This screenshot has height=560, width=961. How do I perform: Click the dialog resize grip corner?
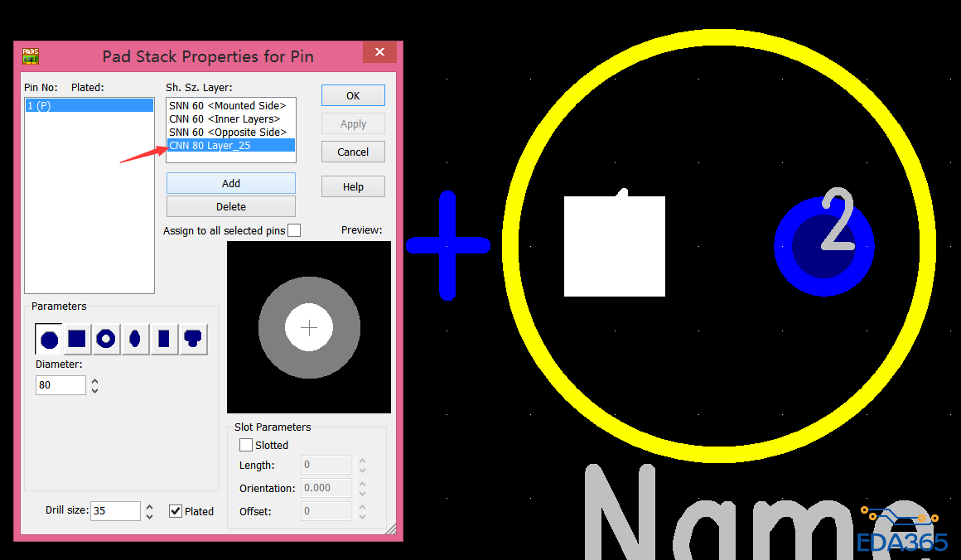point(390,529)
